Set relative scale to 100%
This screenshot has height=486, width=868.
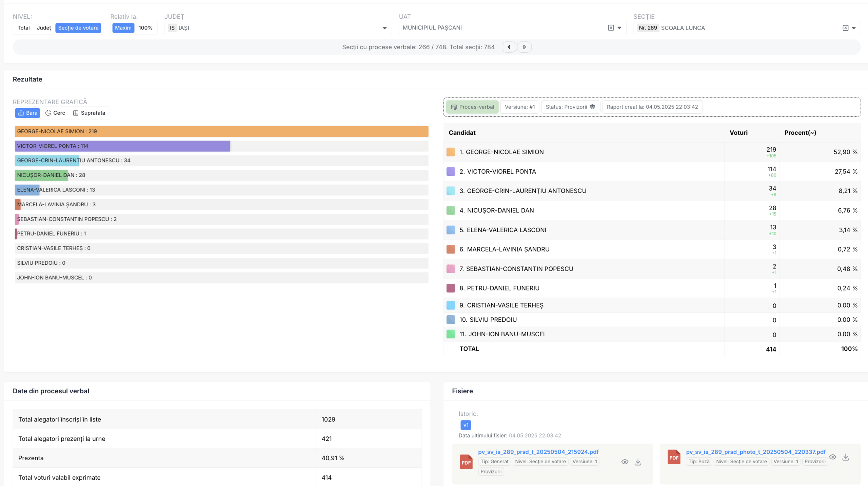click(145, 28)
